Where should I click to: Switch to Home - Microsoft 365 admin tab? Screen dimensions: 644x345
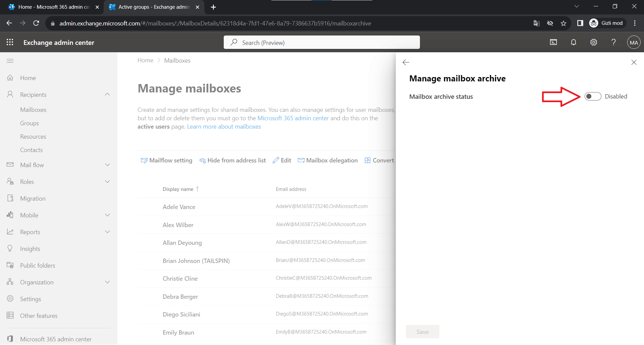pos(54,7)
